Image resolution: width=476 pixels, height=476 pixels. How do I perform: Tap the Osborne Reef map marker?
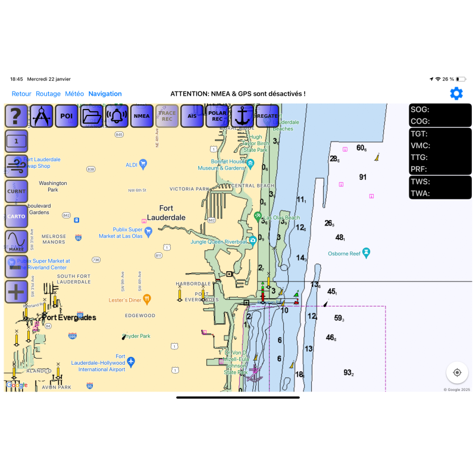[x=367, y=252]
